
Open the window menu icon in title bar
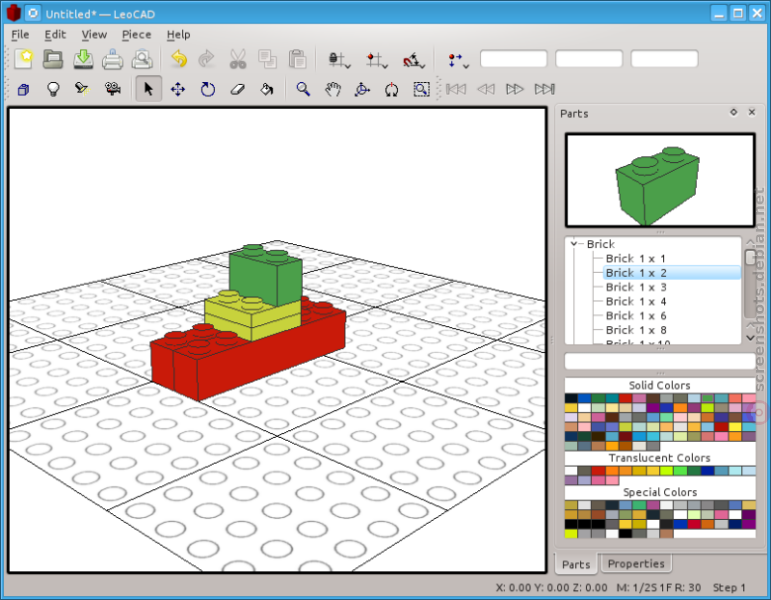click(x=32, y=13)
